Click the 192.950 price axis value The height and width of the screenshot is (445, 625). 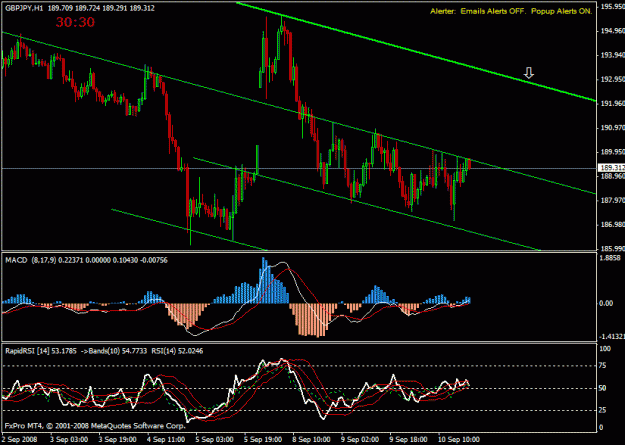612,79
